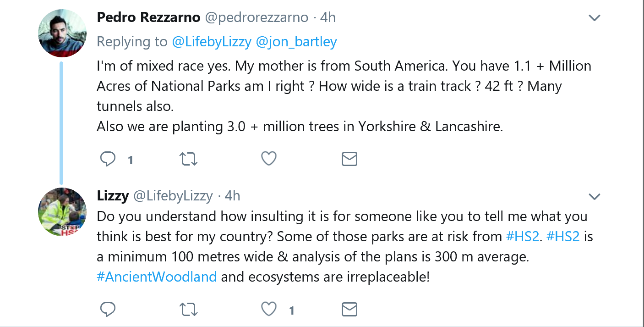Open Lizzy's display name link
Viewport: 644px width, 327px height.
(113, 196)
